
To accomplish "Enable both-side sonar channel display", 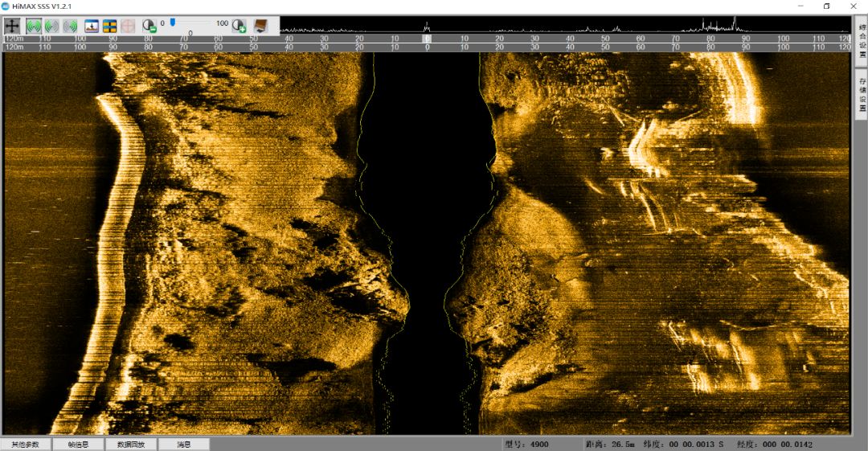I will click(x=34, y=26).
